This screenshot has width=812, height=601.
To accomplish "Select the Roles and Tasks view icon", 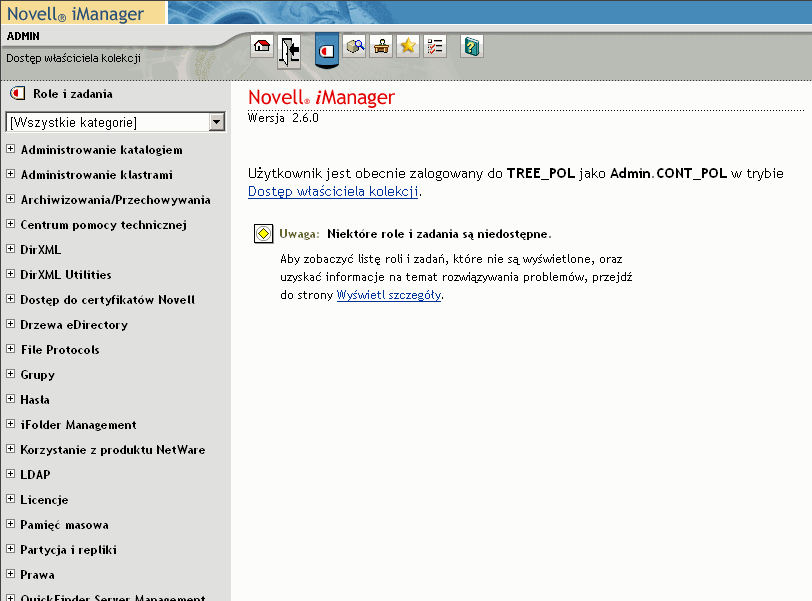I will [x=327, y=50].
